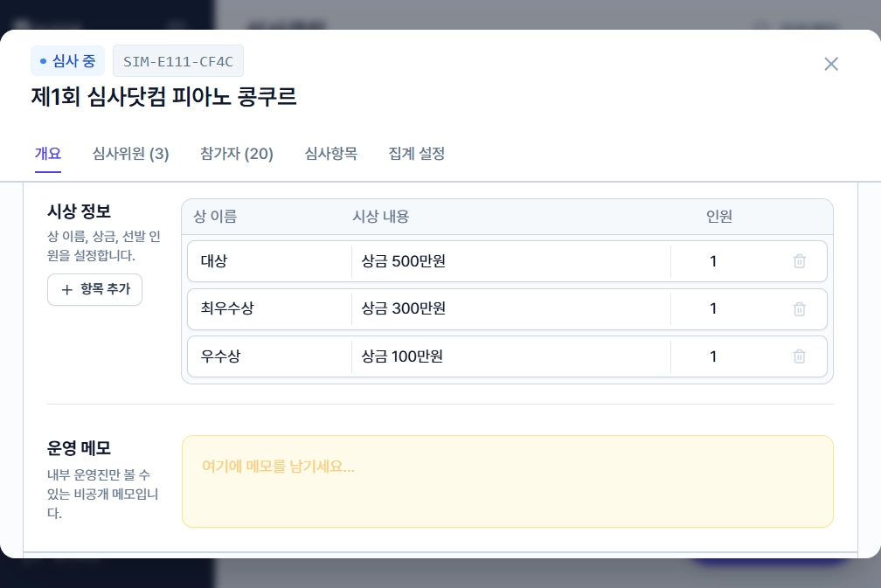
Task: Select the active 개요 tab
Action: (48, 154)
